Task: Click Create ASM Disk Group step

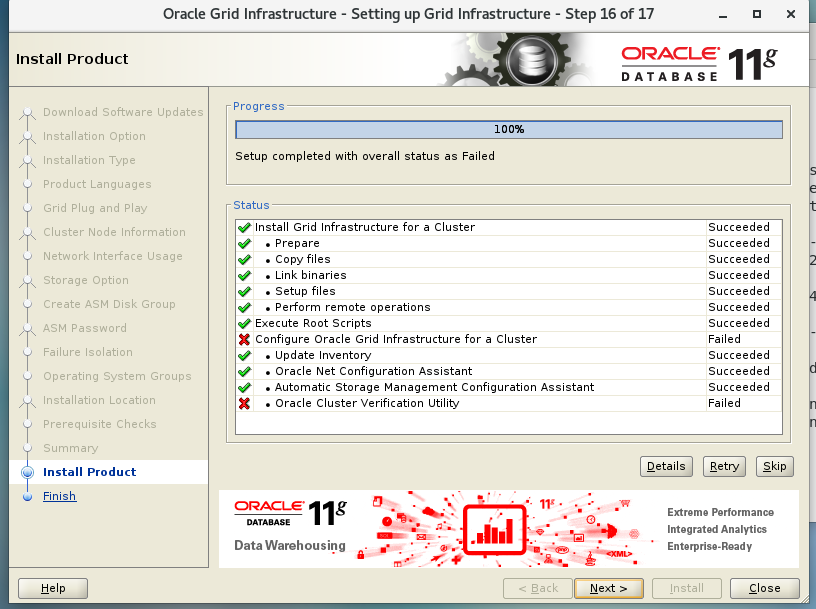Action: pos(109,304)
